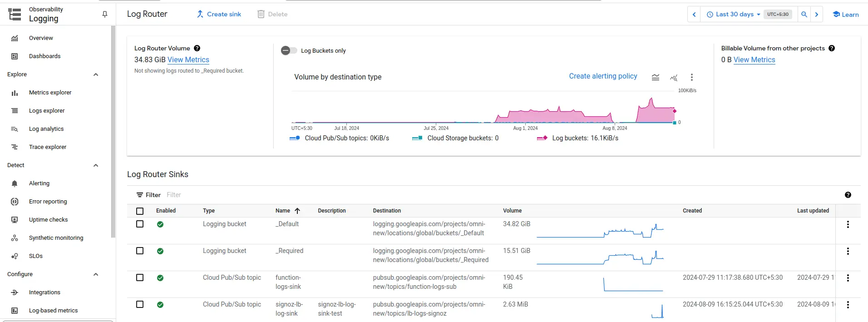
Task: Collapse the Detect section
Action: (96, 165)
